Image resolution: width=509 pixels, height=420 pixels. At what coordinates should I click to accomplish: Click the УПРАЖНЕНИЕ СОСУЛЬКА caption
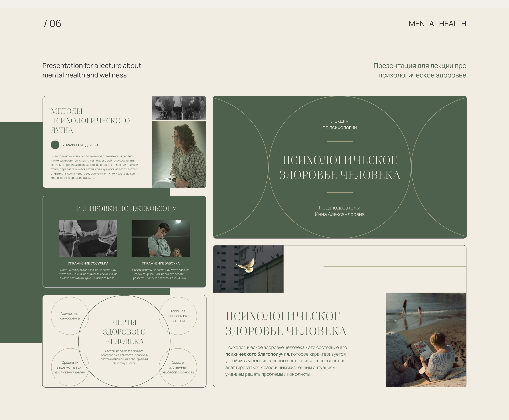(x=88, y=263)
